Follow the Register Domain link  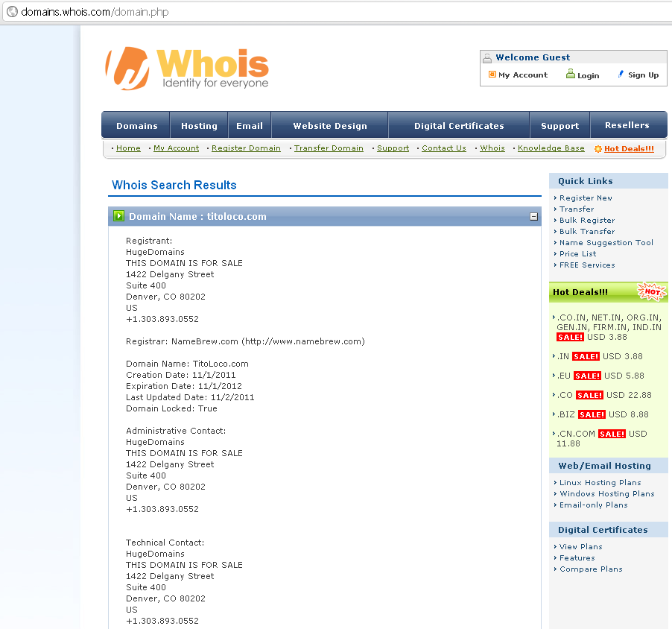[246, 148]
